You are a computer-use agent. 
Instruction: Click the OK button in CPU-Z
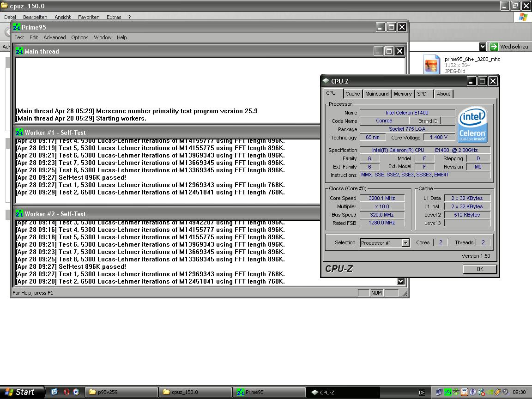point(480,269)
